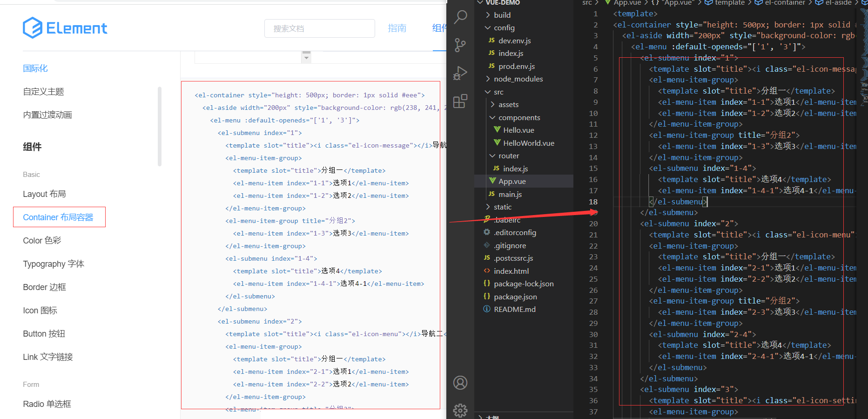The image size is (868, 419).
Task: Open the Run and Debug view icon
Action: click(460, 73)
